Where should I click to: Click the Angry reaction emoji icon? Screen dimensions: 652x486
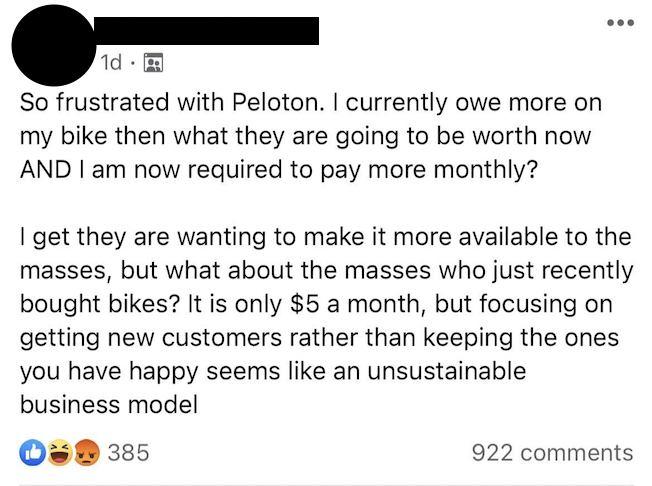pyautogui.click(x=86, y=452)
